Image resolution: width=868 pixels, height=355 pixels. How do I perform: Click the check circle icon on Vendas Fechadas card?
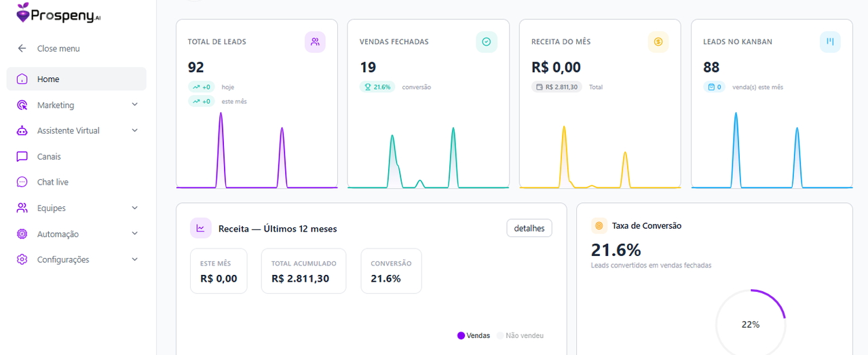pos(487,41)
